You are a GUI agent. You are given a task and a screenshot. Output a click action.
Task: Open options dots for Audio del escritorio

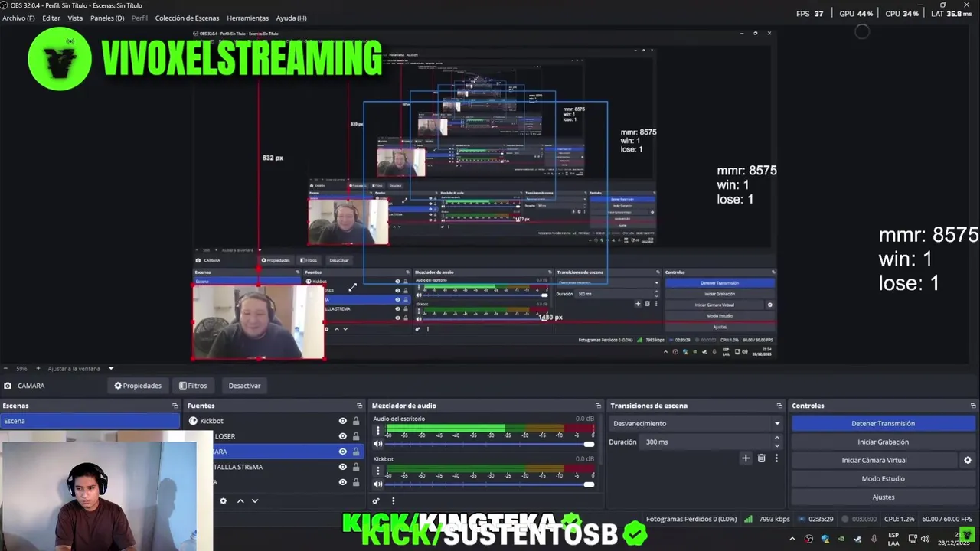coord(377,431)
